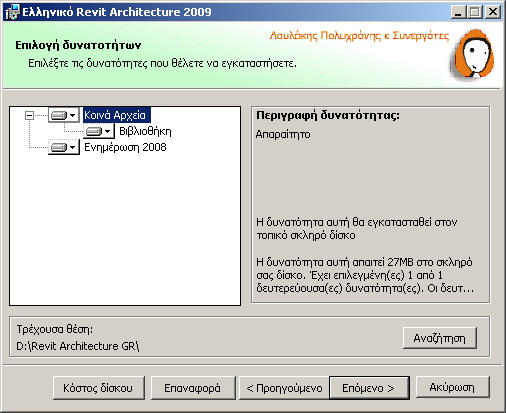
Task: Click the Περιγραφή δυνατότητας: label
Action: (x=328, y=115)
